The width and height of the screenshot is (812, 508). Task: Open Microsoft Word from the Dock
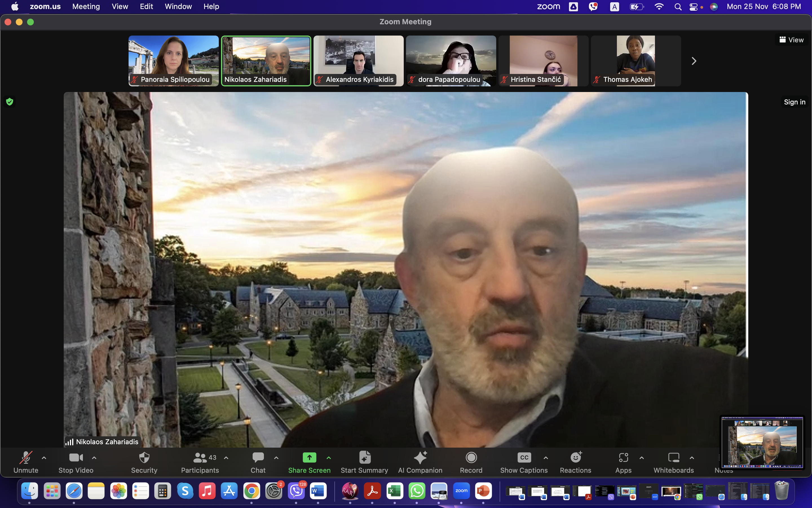coord(318,491)
